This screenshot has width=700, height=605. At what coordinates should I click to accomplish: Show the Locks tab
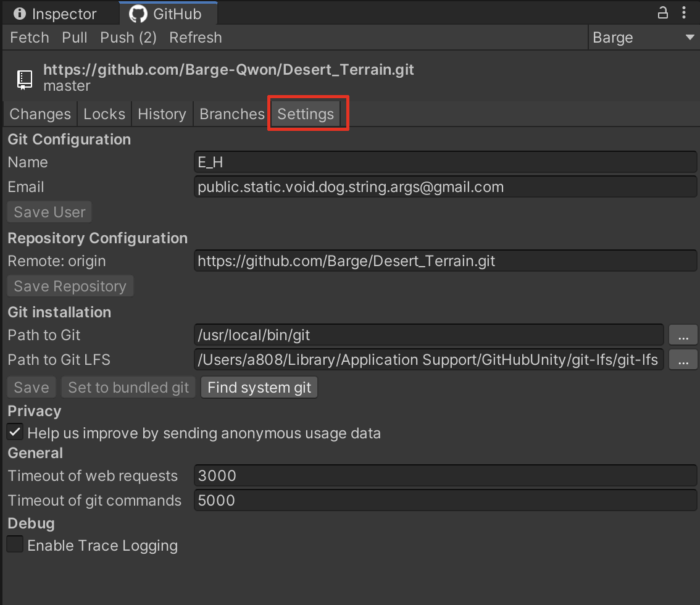coord(104,114)
